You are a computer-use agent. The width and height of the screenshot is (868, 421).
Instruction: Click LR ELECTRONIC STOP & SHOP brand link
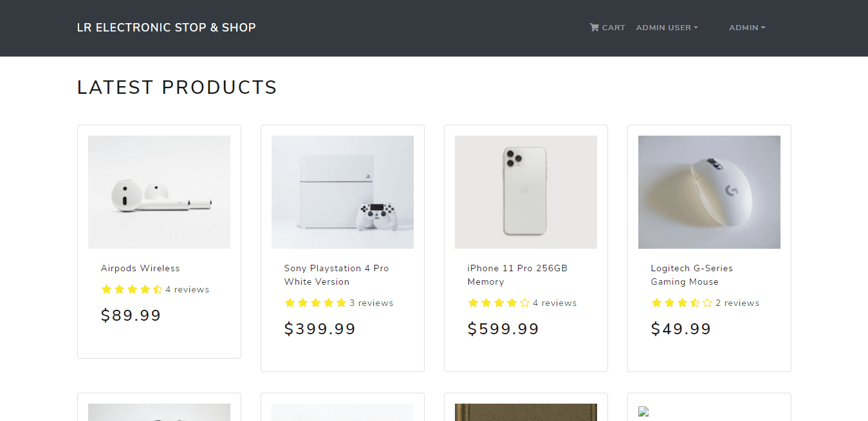tap(166, 27)
